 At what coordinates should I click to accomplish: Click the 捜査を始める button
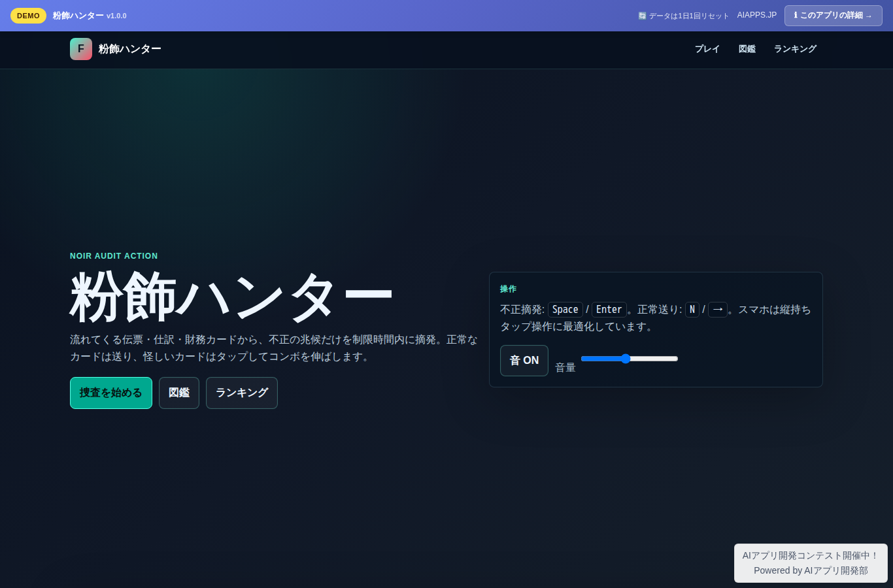click(111, 393)
